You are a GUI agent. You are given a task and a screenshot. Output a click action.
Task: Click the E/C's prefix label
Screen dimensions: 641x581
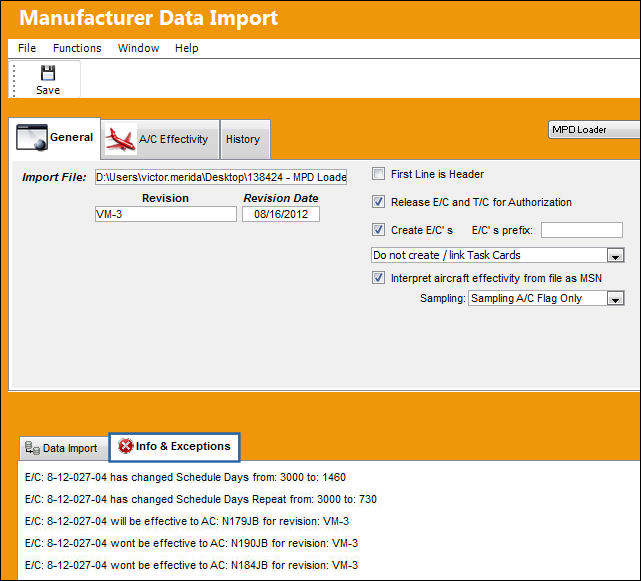pos(502,230)
